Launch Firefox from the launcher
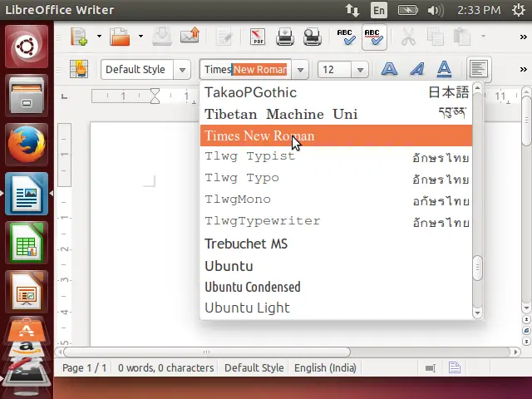The height and width of the screenshot is (399, 532). (x=27, y=145)
